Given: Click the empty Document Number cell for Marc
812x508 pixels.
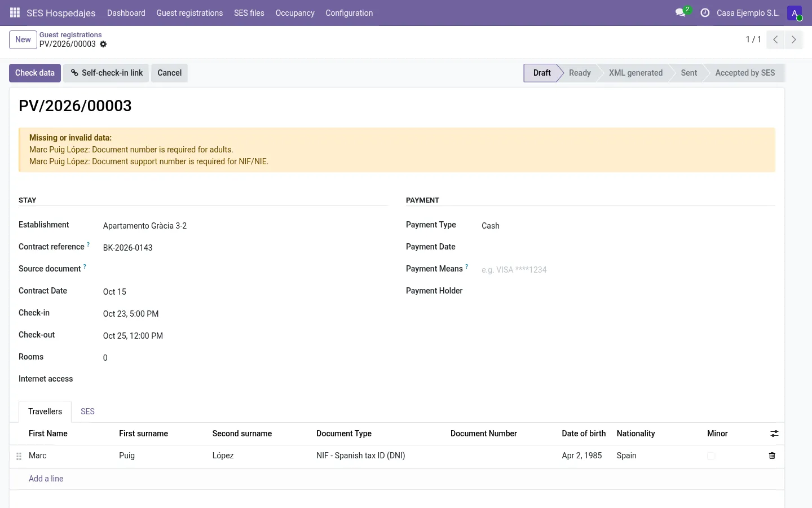Looking at the screenshot, I should pos(501,456).
